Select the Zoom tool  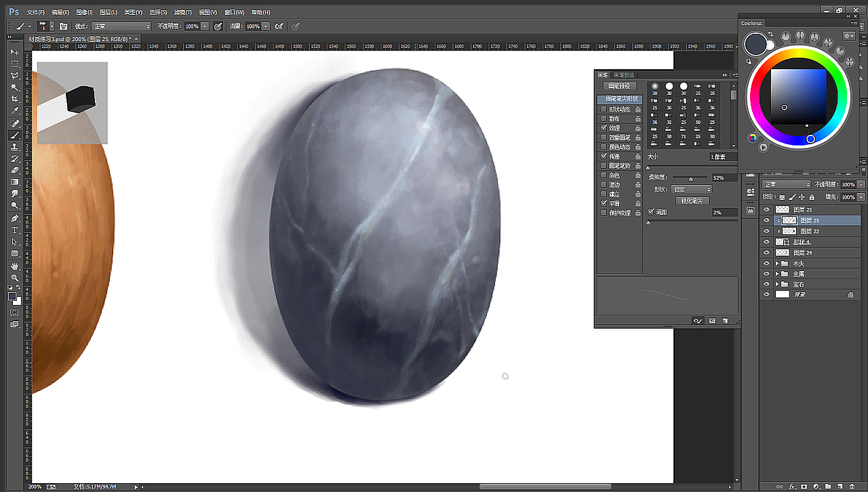click(x=15, y=278)
